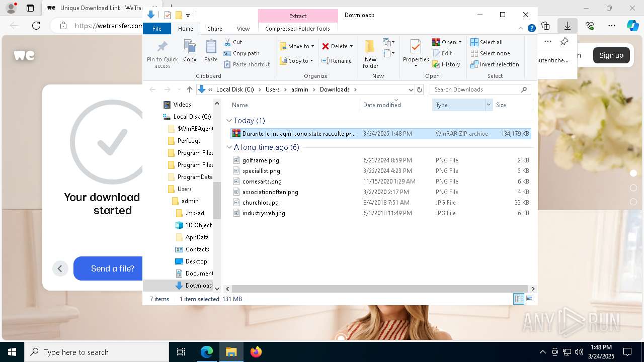Select industryweb.jpg file

pyautogui.click(x=264, y=213)
